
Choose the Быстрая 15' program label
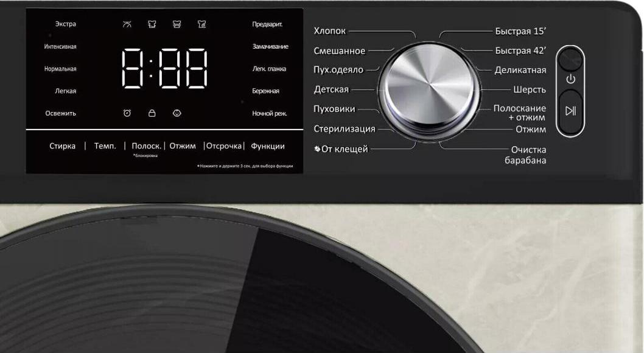click(x=520, y=31)
